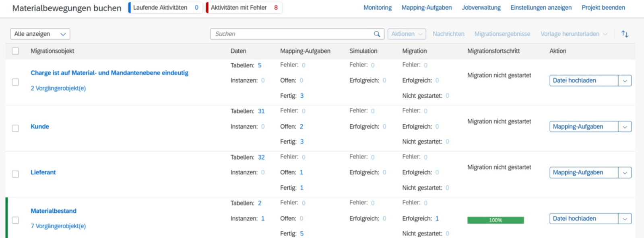Screen dimensions: 644x238
Task: Expand action arrow in Kunde row
Action: point(625,127)
